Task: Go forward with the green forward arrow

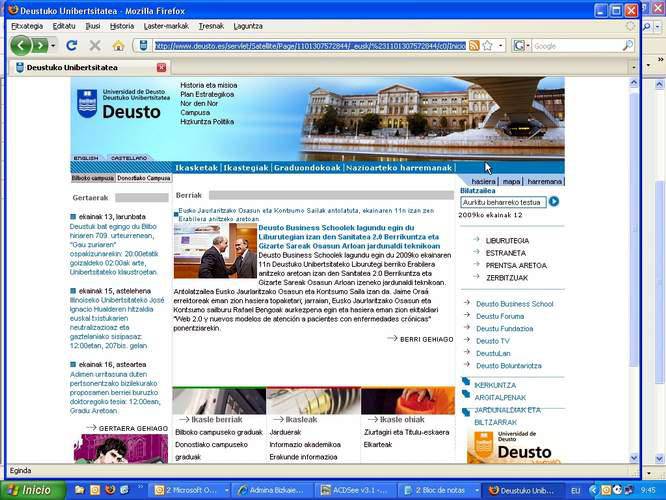Action: tap(40, 45)
